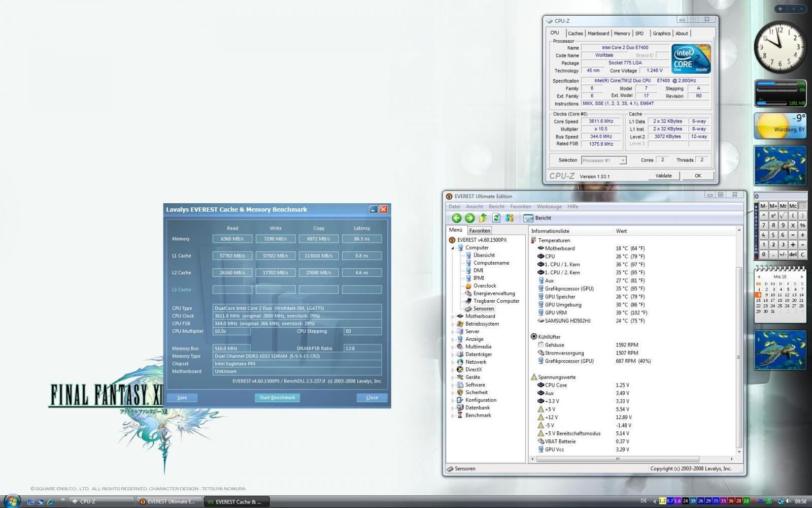Viewport: 812px width, 508px height.
Task: Click the Close button in benchmark window
Action: click(x=372, y=398)
